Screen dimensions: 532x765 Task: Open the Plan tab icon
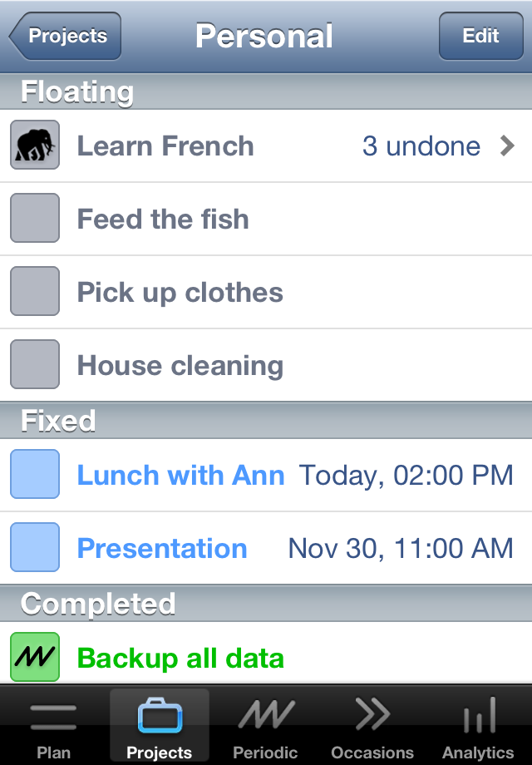tap(53, 717)
